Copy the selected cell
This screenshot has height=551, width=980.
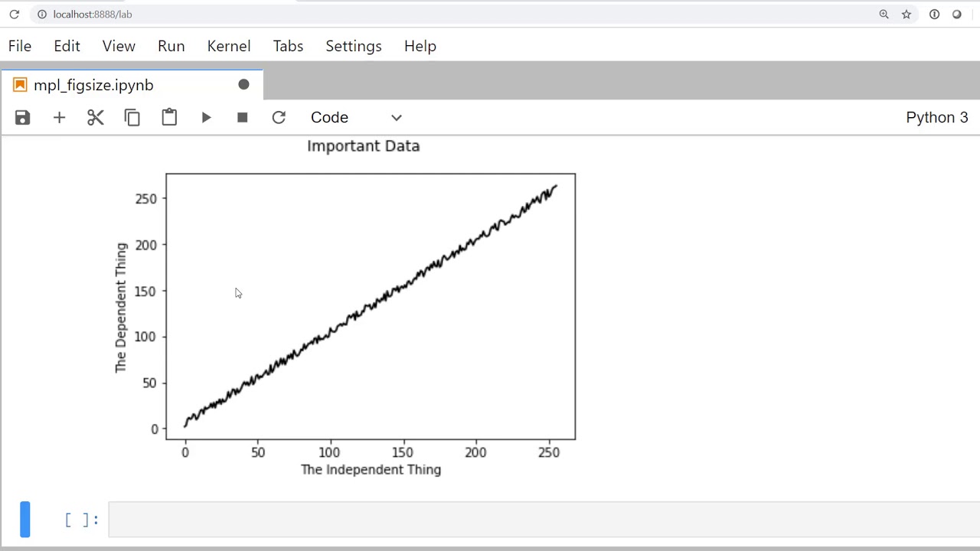[x=132, y=117]
